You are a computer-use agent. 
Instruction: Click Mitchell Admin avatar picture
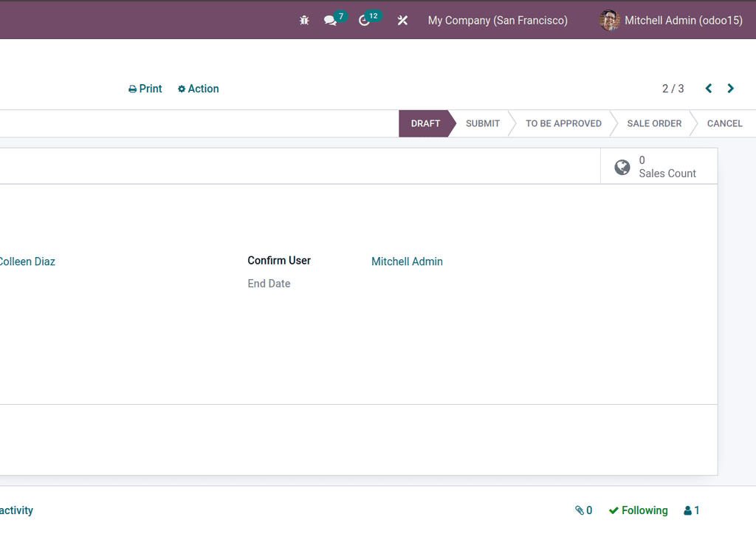[x=609, y=20]
